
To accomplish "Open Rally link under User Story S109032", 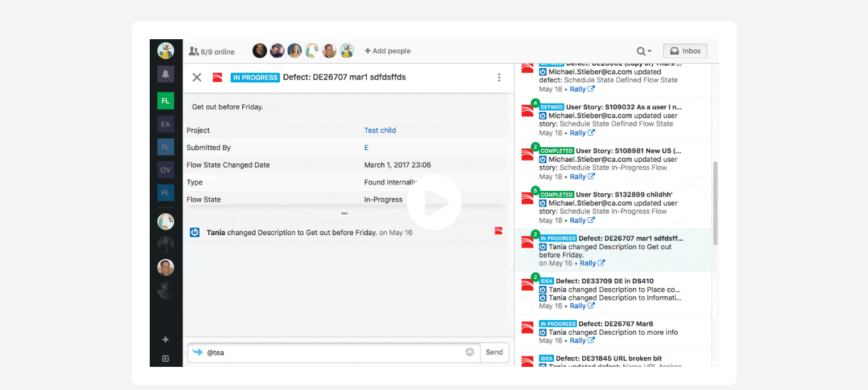I will 582,133.
